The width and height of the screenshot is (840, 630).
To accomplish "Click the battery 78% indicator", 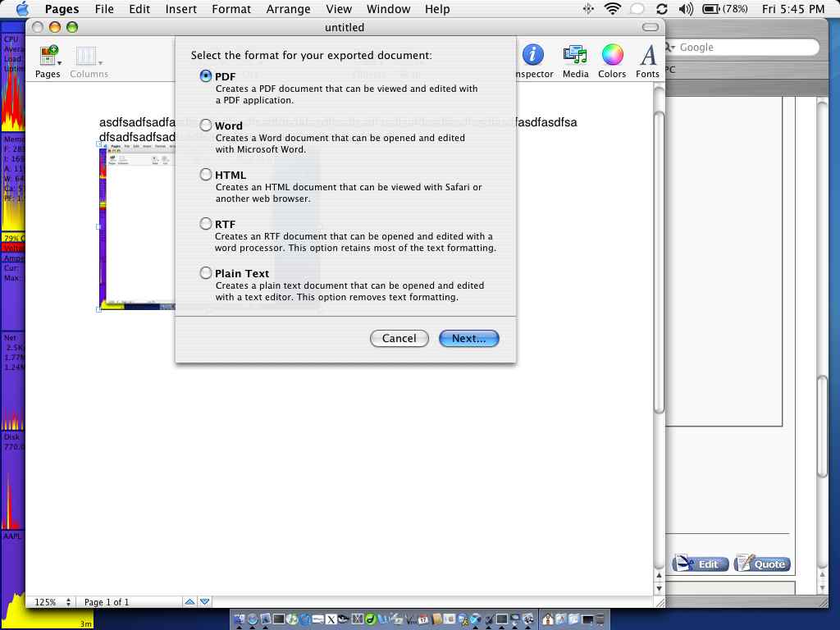I will pos(725,8).
